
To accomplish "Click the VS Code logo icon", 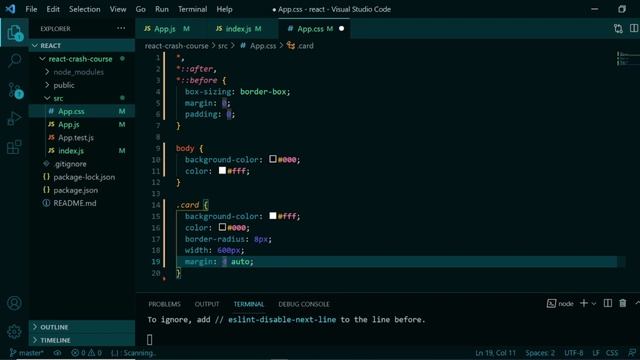I will coord(11,9).
